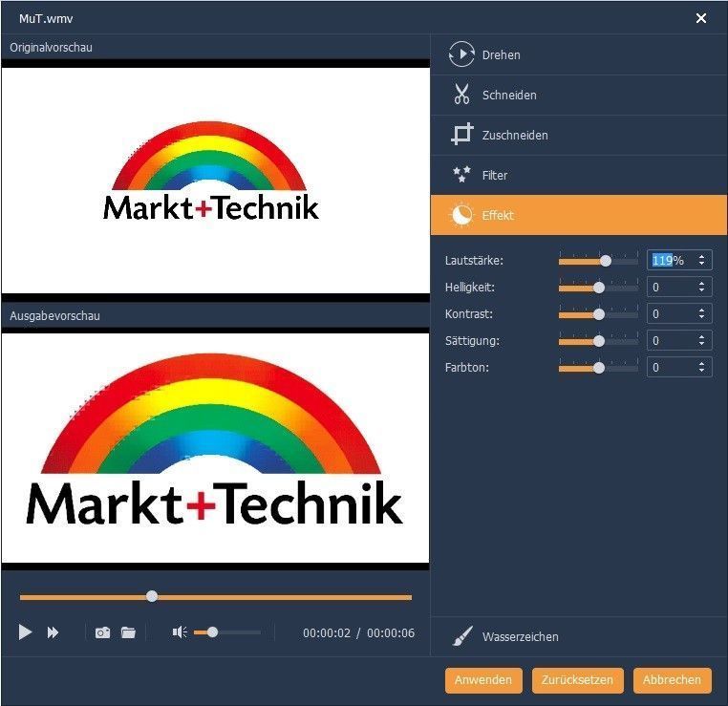Click the Anwenden button
Image resolution: width=728 pixels, height=706 pixels.
[x=483, y=680]
